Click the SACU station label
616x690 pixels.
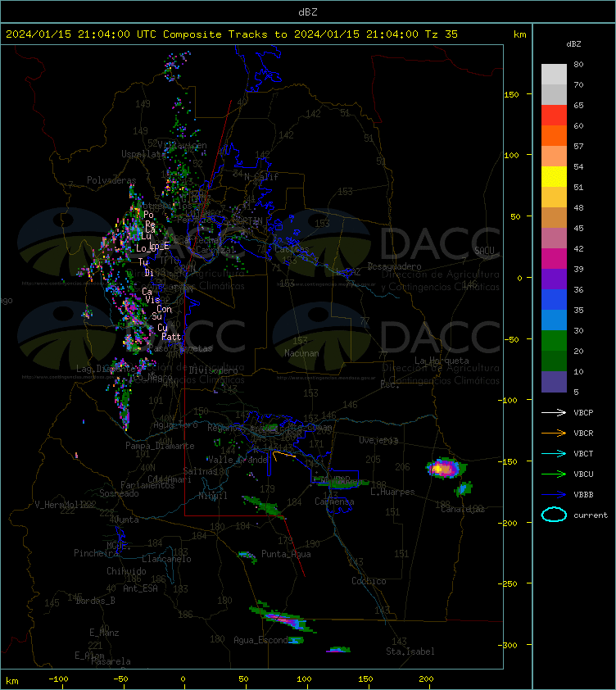[484, 251]
